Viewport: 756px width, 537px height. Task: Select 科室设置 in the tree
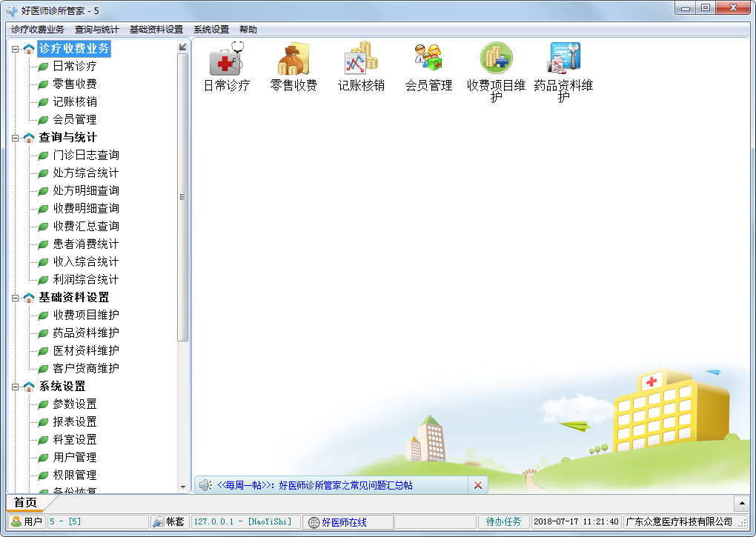click(x=75, y=440)
